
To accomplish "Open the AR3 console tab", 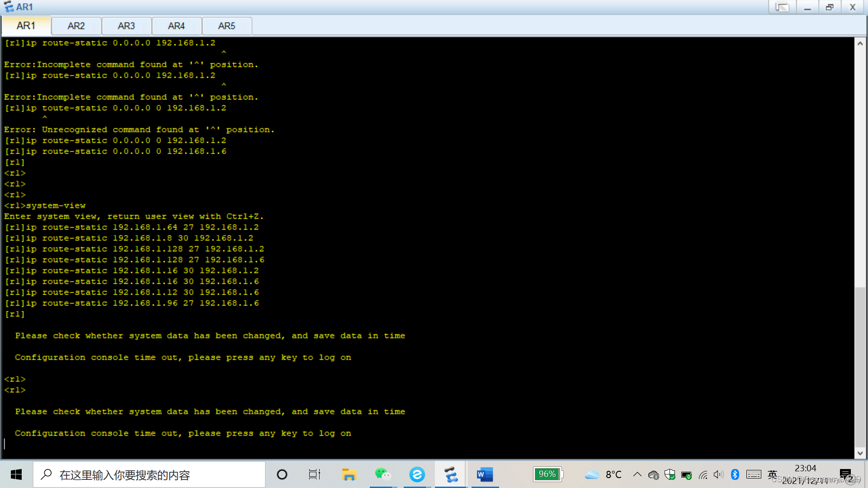I will tap(126, 26).
